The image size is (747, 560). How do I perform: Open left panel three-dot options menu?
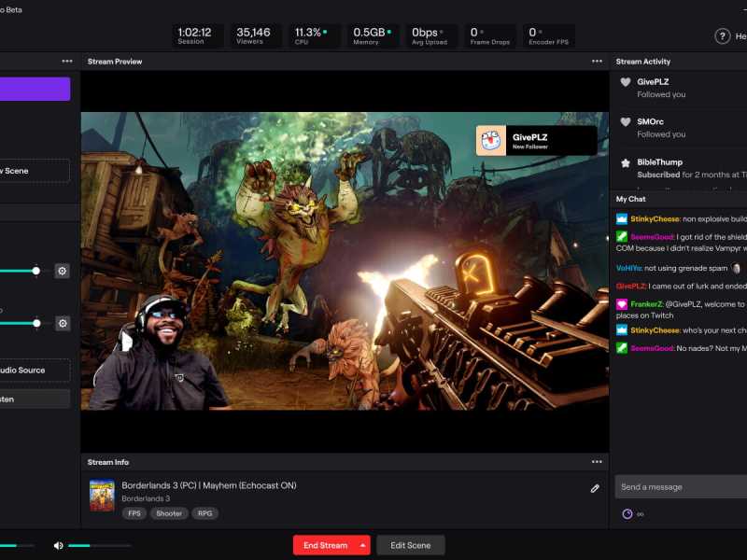[67, 62]
